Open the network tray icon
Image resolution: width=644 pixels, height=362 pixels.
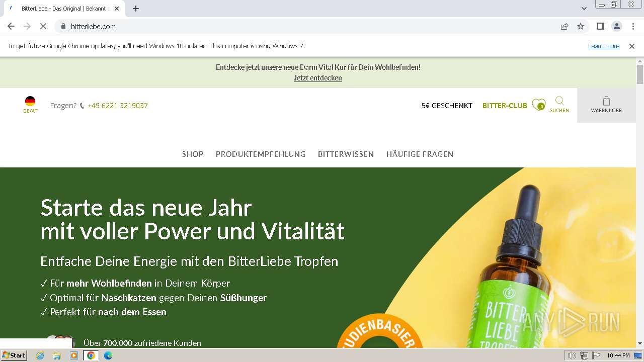(584, 355)
